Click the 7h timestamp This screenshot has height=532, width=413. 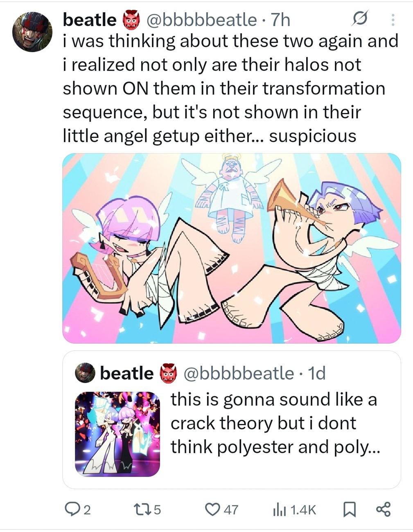(x=281, y=20)
